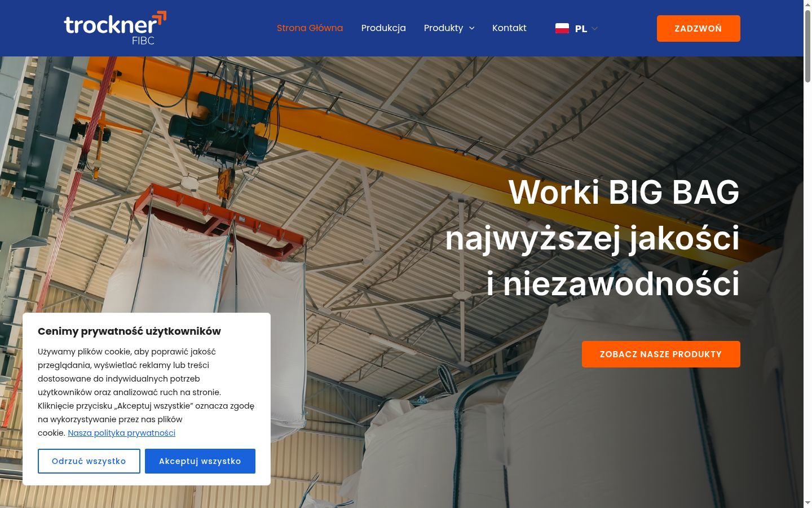This screenshot has height=508, width=812.
Task: Open the Strona Główna menu item
Action: point(310,28)
